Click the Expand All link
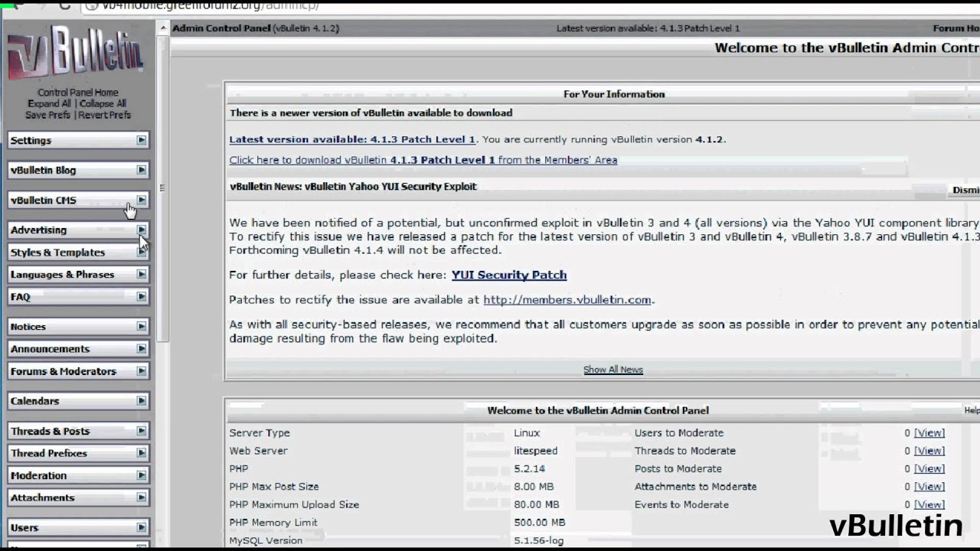 click(x=49, y=104)
